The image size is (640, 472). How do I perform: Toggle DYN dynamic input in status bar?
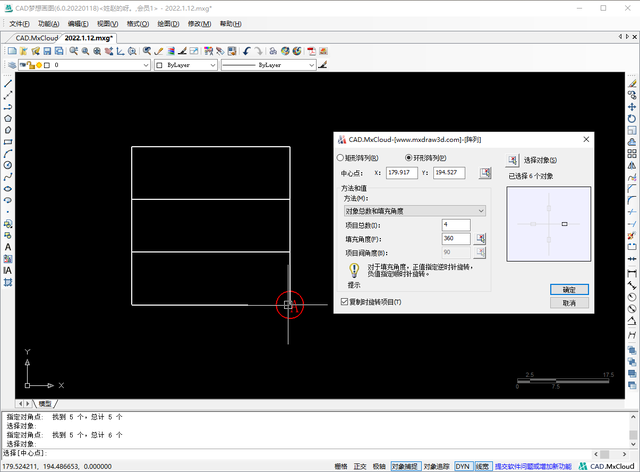tap(463, 466)
